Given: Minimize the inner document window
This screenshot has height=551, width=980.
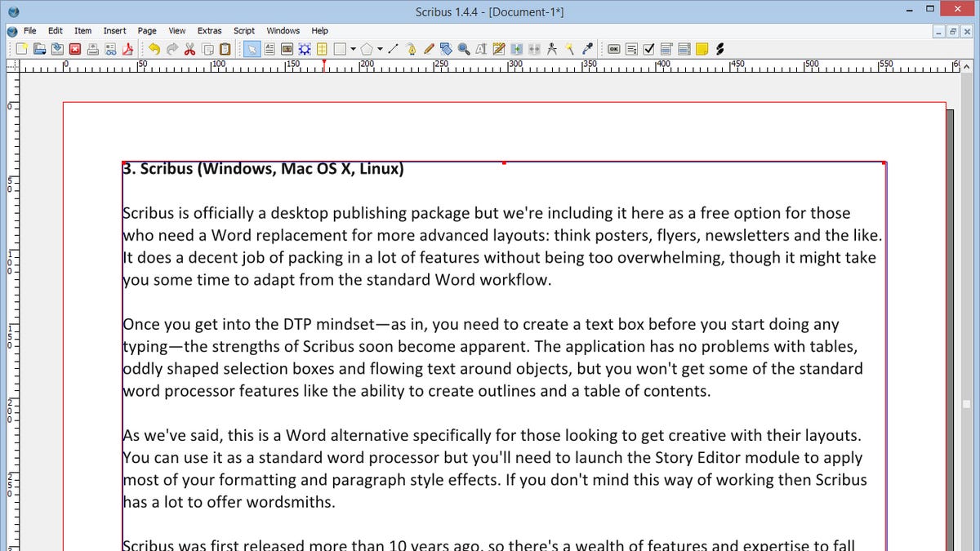Looking at the screenshot, I should click(x=939, y=31).
